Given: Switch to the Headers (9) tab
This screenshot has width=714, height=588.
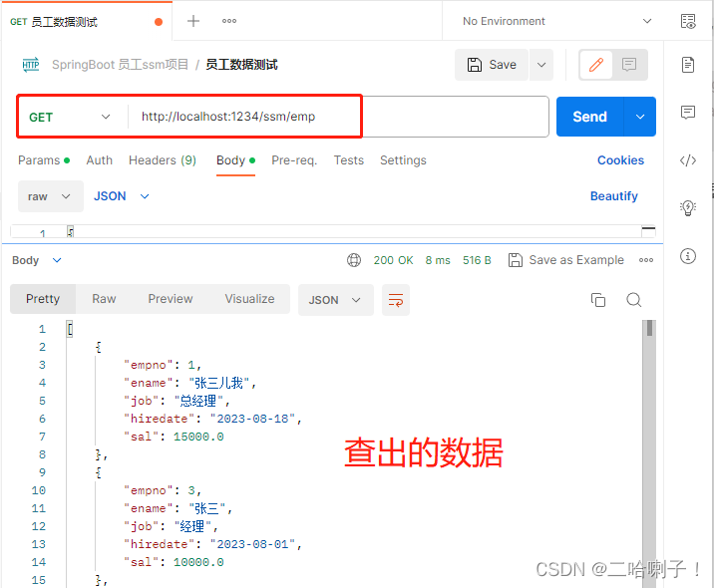Looking at the screenshot, I should coord(163,160).
